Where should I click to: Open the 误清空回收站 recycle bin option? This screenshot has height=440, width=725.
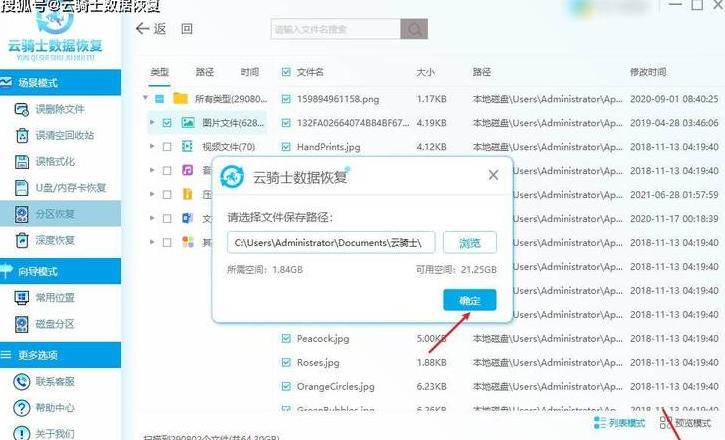22,135
